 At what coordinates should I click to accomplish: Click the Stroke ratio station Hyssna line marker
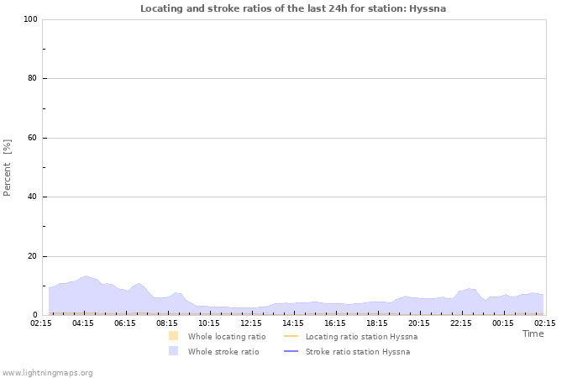pyautogui.click(x=291, y=351)
